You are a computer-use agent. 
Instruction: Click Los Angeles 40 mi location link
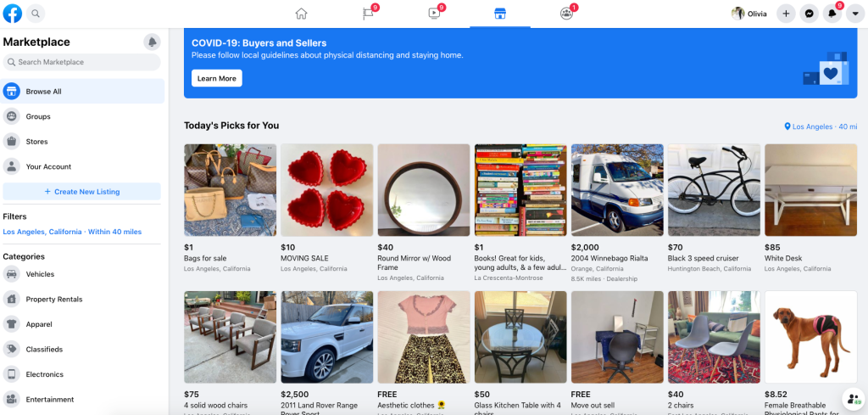pos(821,126)
